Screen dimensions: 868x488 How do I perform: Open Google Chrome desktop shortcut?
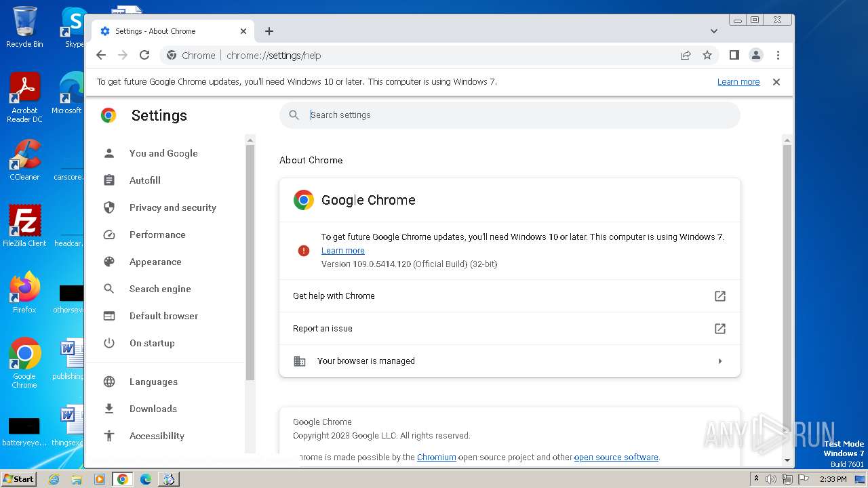pos(24,363)
